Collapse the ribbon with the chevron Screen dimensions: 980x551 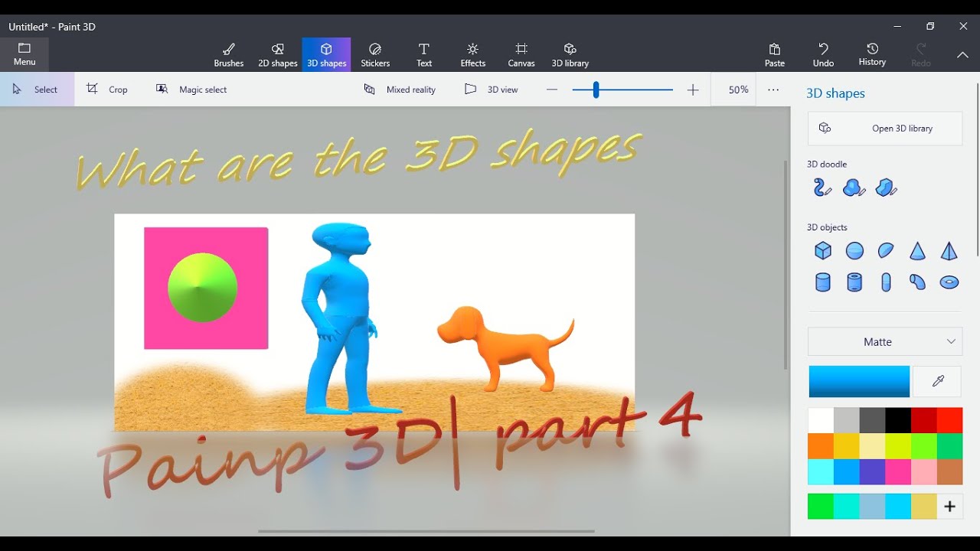point(962,55)
